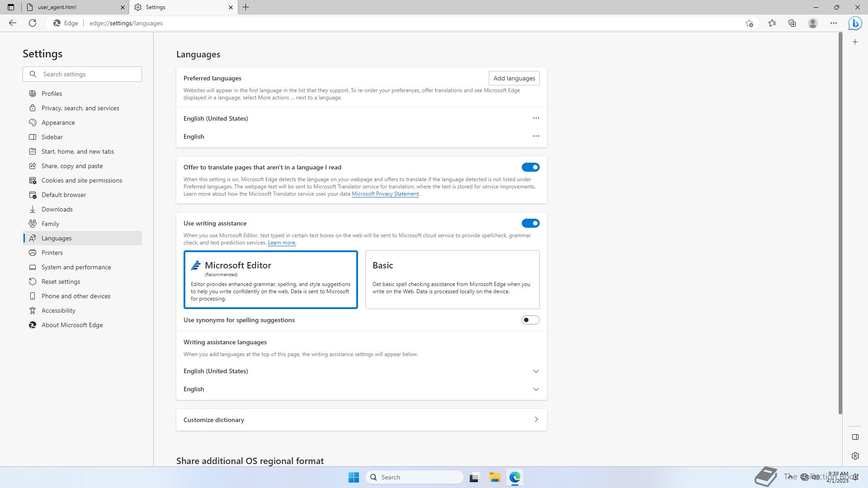Viewport: 868px width, 488px height.
Task: Click the plus icon in Edge sidebar
Action: click(855, 42)
